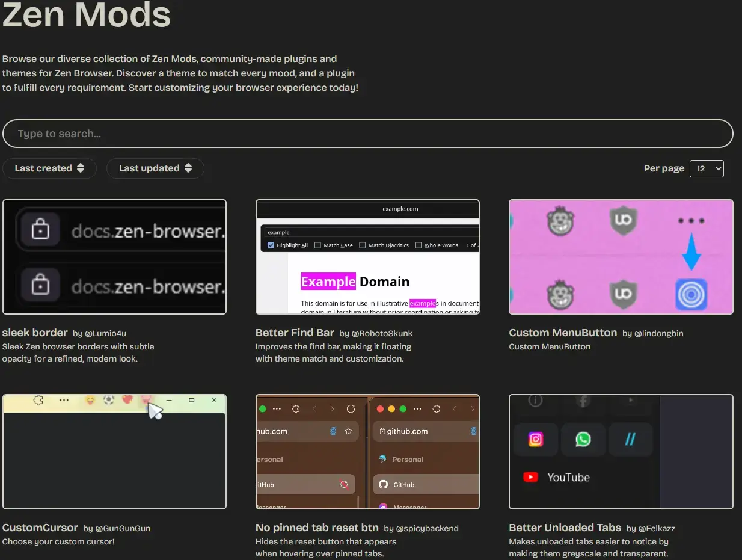
Task: Open the Better Find Bar mod title
Action: point(295,333)
